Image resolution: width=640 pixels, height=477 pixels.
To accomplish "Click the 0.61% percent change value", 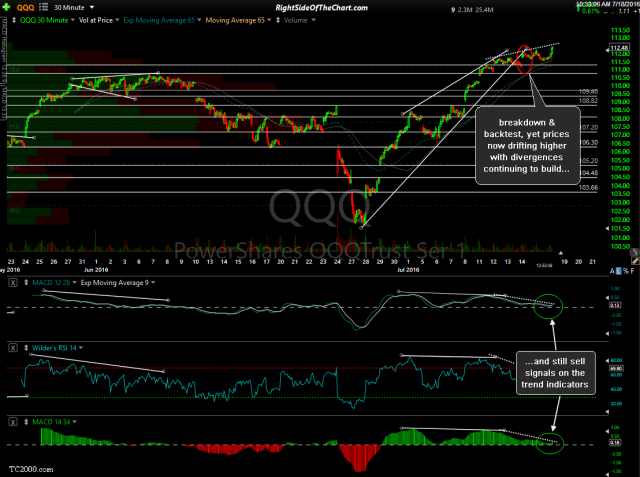I will tap(591, 11).
